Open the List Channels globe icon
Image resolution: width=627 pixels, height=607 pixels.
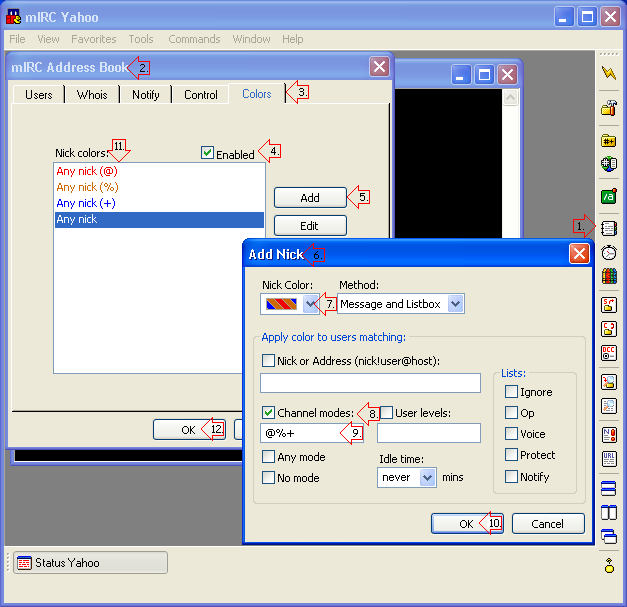point(609,164)
